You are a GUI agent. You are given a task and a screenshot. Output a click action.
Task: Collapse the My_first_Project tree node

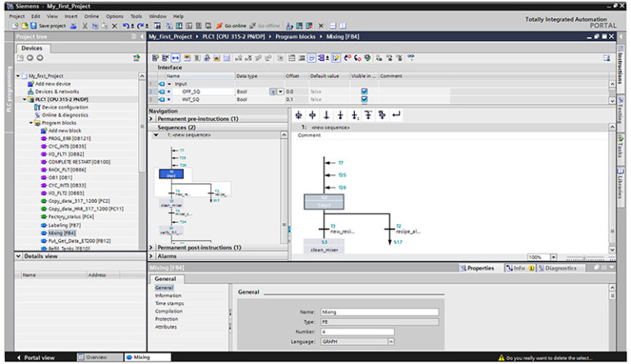tap(18, 76)
